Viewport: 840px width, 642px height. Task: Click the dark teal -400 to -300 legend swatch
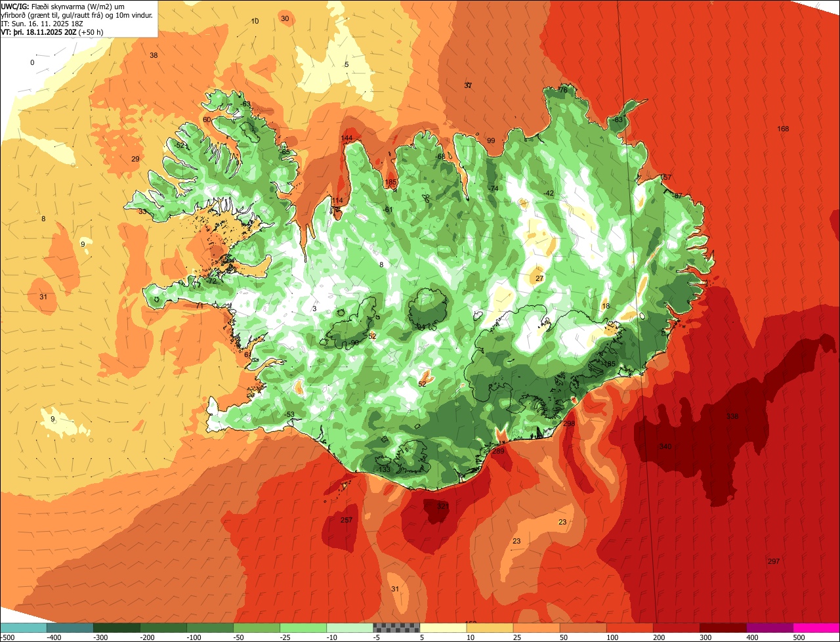(70, 628)
